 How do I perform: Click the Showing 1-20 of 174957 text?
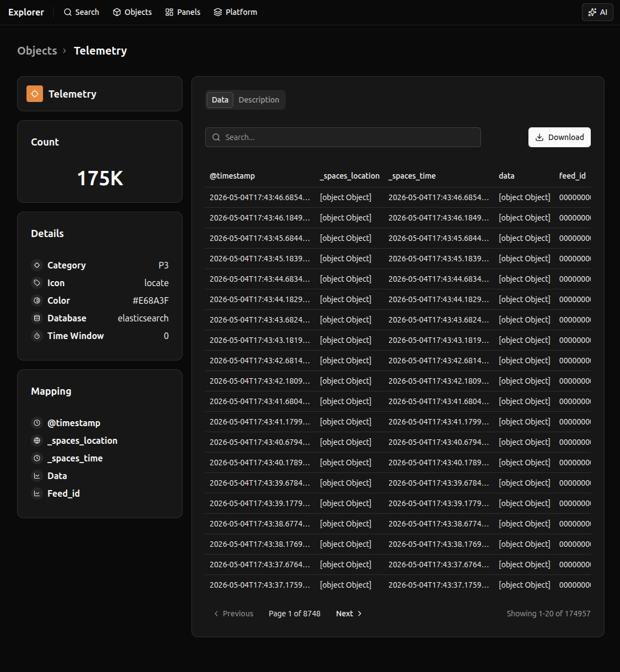tap(548, 614)
